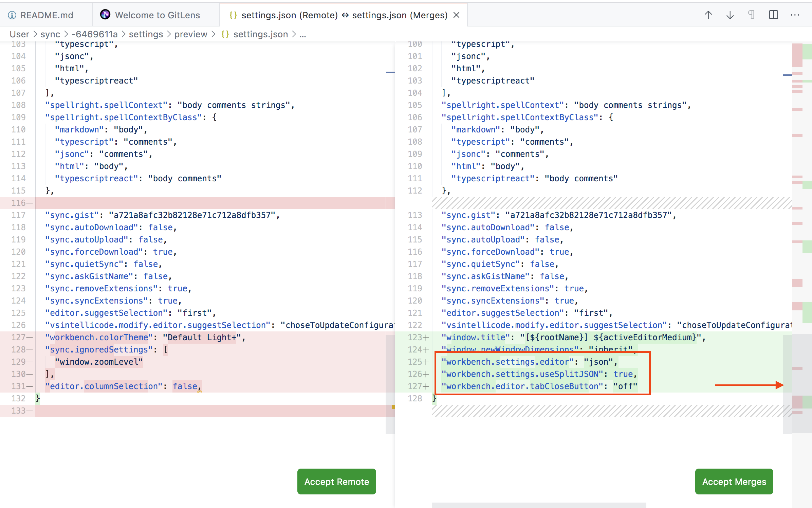Open User breadcrumb segment

[x=19, y=34]
